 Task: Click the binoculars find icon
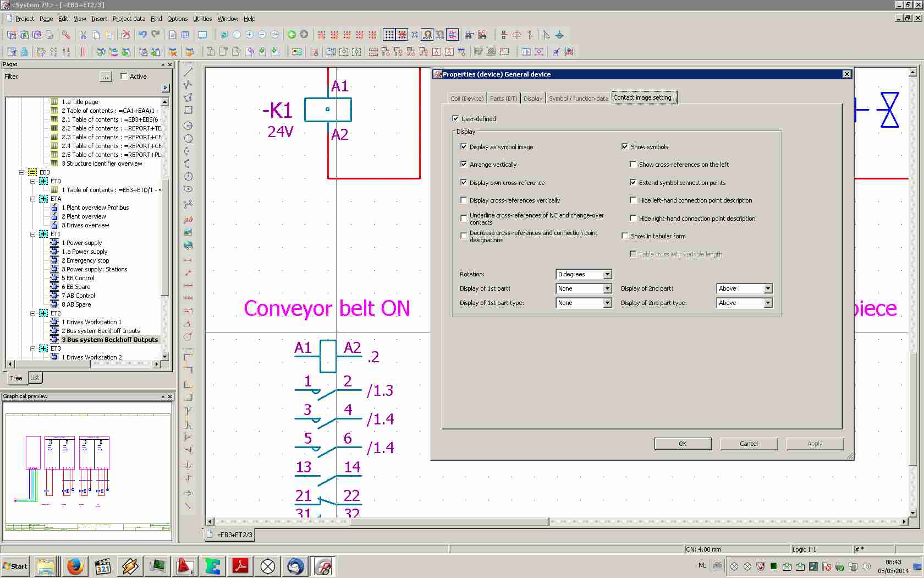[469, 35]
